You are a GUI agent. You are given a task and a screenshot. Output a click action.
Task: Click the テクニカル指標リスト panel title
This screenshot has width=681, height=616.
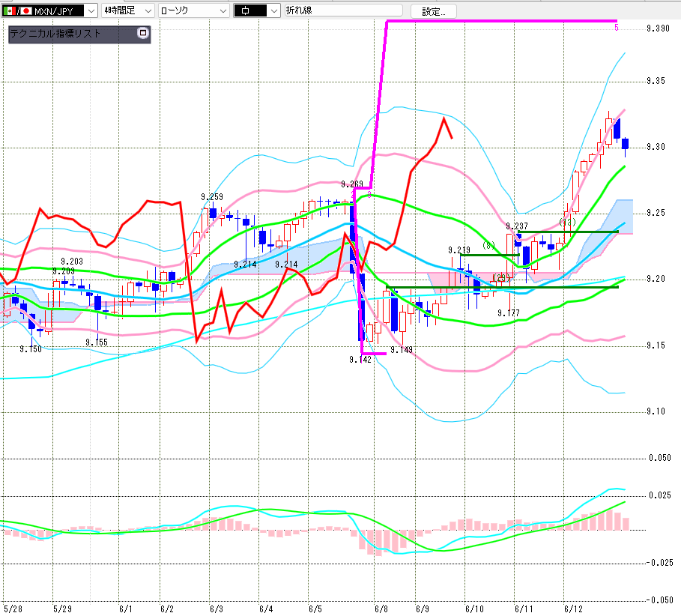pos(55,34)
